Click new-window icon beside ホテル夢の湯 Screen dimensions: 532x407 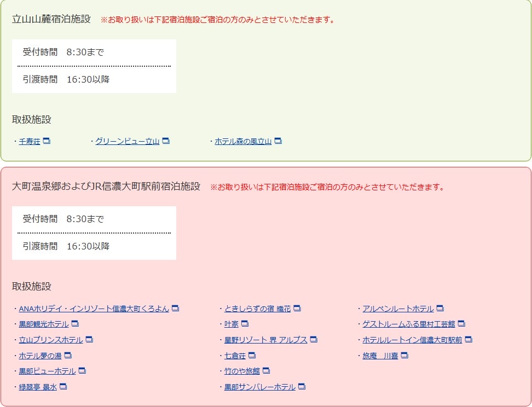pos(68,355)
